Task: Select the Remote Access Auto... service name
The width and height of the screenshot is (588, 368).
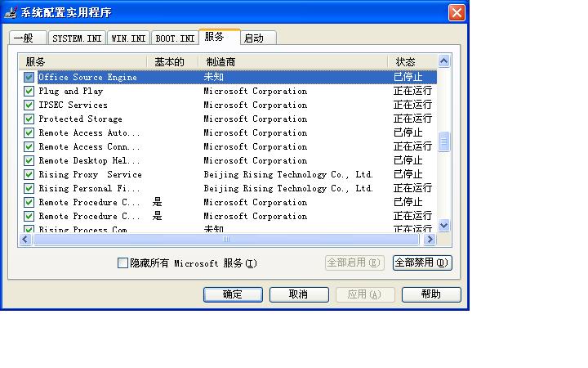Action: pyautogui.click(x=89, y=133)
